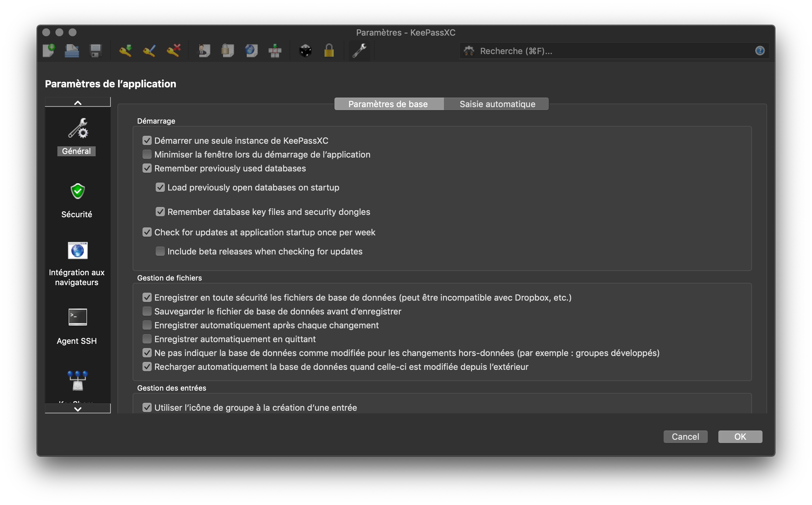Click the delete entry key icon

tap(173, 51)
